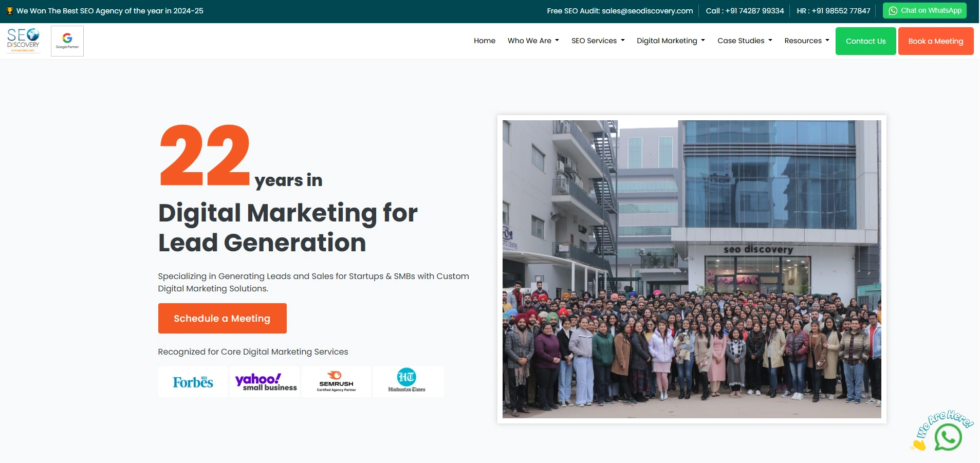The image size is (980, 463).
Task: Click the Semrush certified partner logo
Action: (336, 382)
